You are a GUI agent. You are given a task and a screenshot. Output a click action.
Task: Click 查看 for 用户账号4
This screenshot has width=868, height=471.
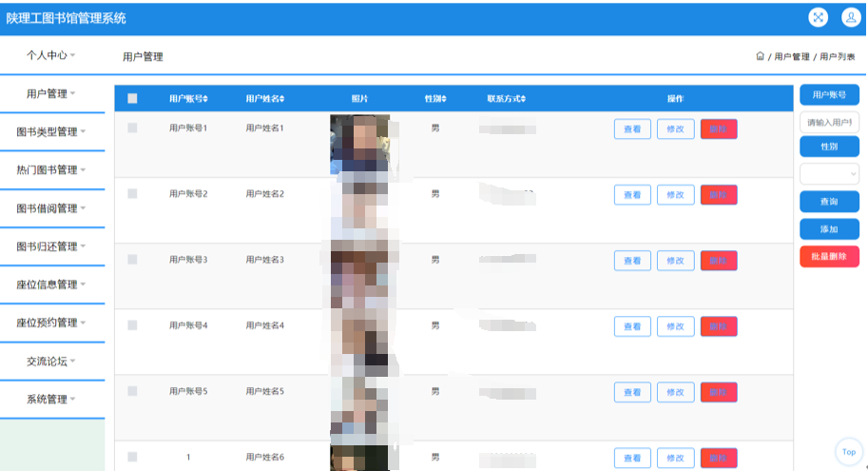pos(632,326)
